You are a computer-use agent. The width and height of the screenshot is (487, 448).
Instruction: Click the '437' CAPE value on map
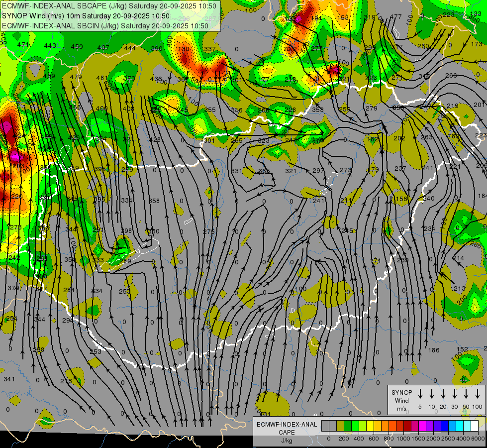tap(103, 48)
